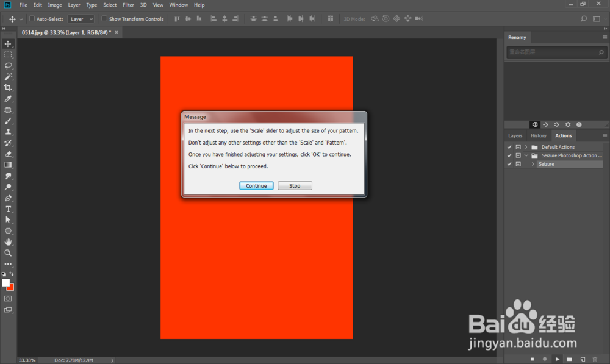
Task: Select the Horizontal Type tool
Action: [x=8, y=209]
